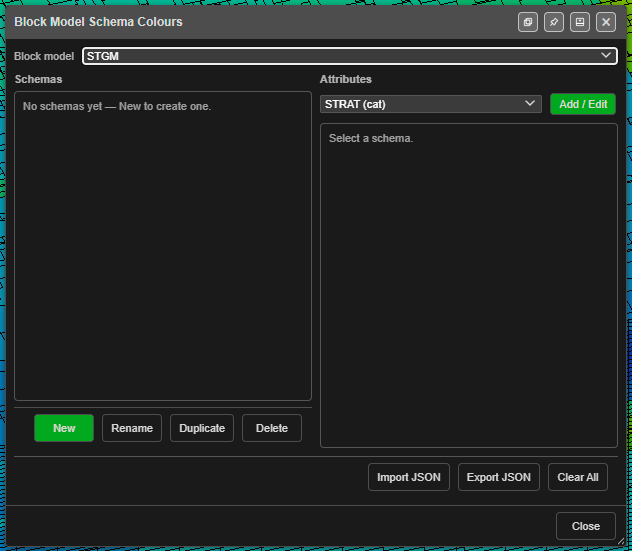Viewport: 632px width, 551px height.
Task: Click the 'Select a schema.' placeholder text
Action: pos(371,138)
